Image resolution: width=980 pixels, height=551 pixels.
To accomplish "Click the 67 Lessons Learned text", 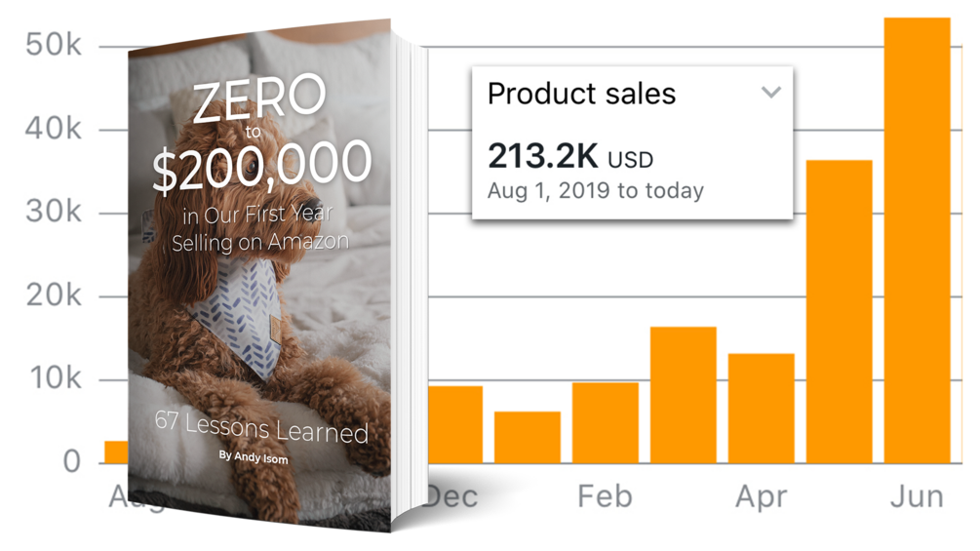I will click(261, 427).
